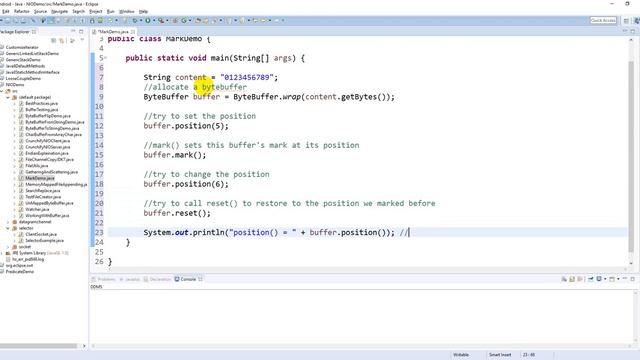Click the Open Perspective icon
This screenshot has height=360, width=640.
click(626, 20)
